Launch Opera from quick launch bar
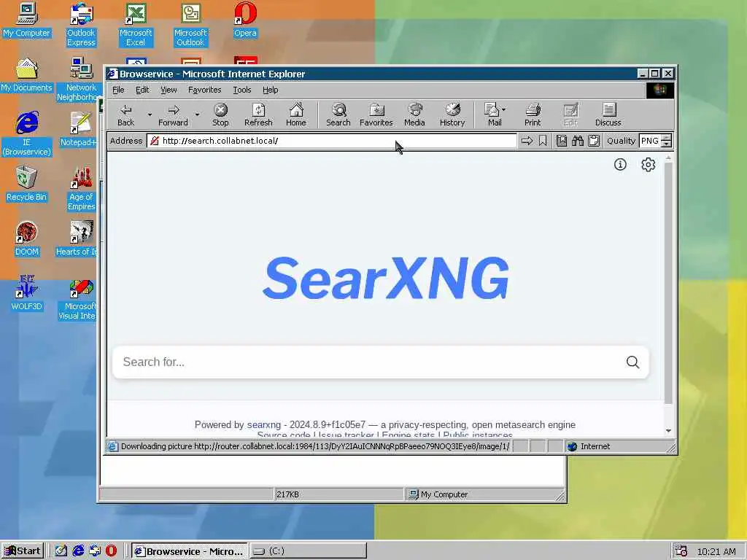The height and width of the screenshot is (560, 747). pos(111,551)
